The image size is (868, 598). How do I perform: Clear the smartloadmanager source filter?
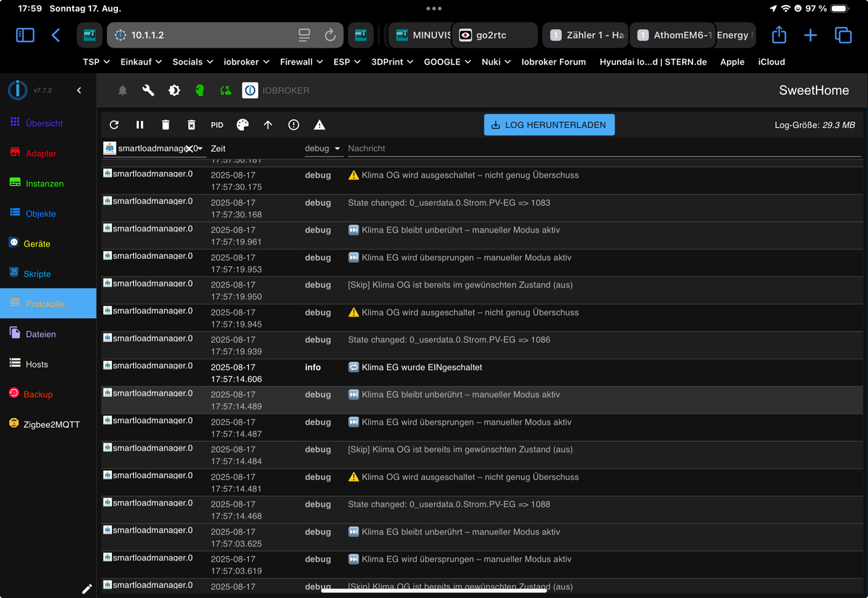coord(189,148)
